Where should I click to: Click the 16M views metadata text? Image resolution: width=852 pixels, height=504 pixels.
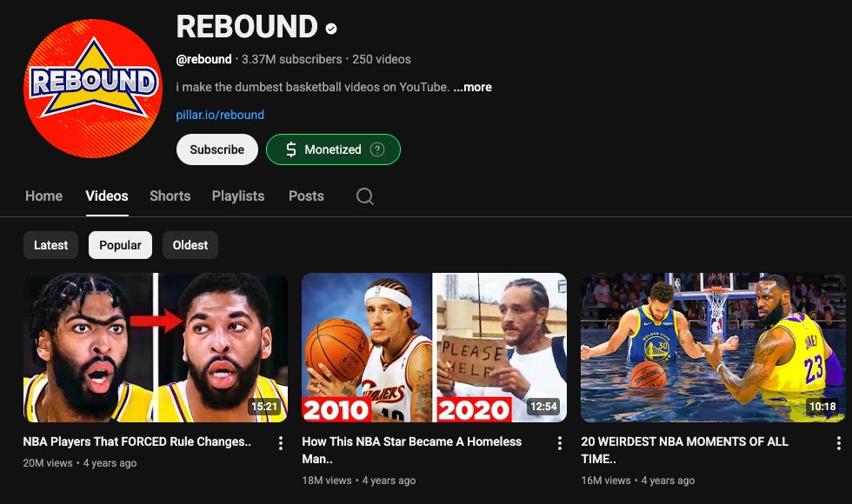606,480
